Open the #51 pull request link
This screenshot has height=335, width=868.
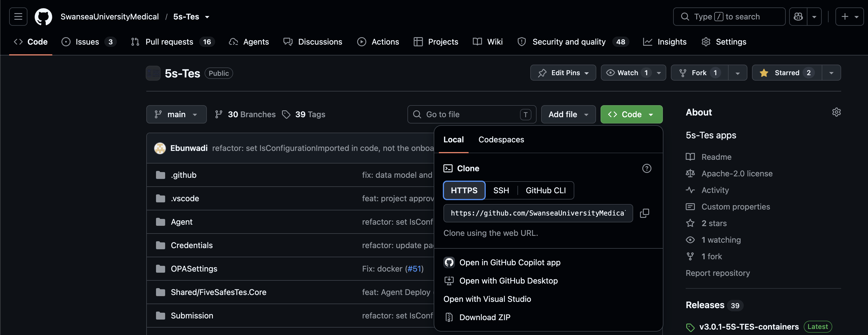[x=414, y=269]
